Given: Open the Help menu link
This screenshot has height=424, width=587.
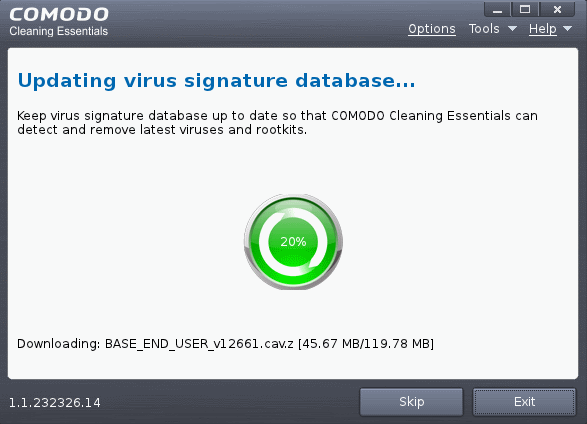Looking at the screenshot, I should 542,29.
